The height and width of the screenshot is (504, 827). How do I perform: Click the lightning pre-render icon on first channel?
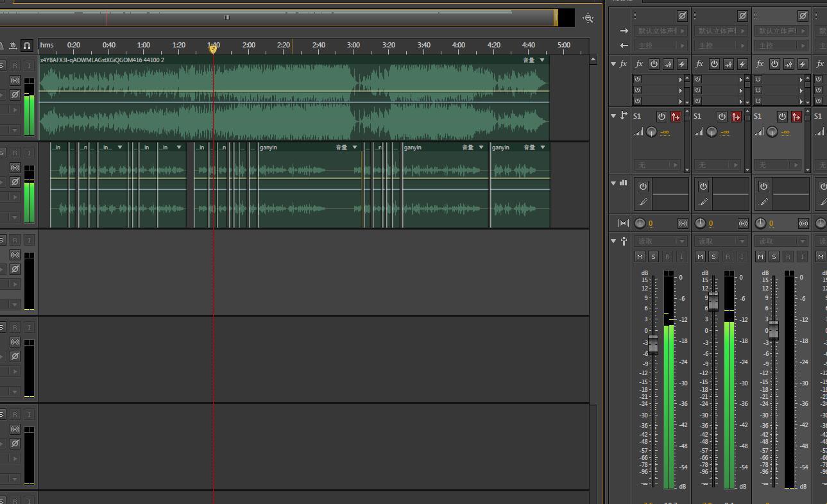pos(682,64)
